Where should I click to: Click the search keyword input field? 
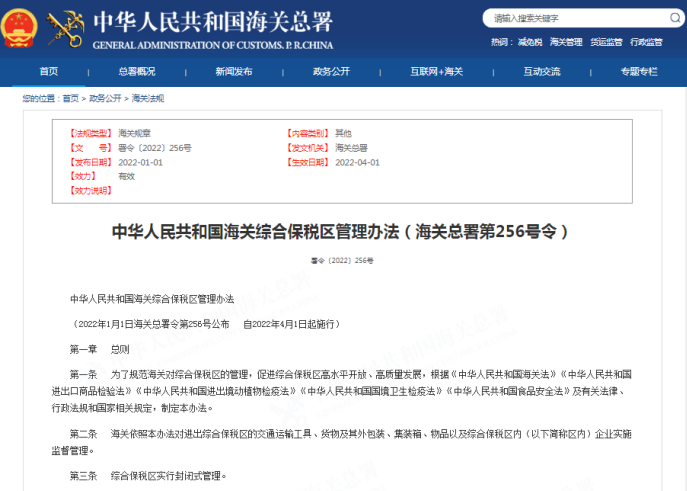(570, 18)
